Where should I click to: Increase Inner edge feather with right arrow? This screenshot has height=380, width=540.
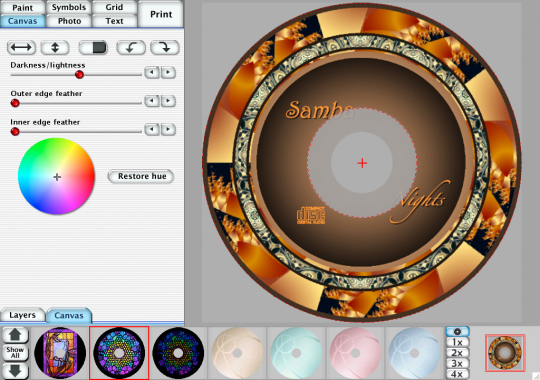(168, 130)
